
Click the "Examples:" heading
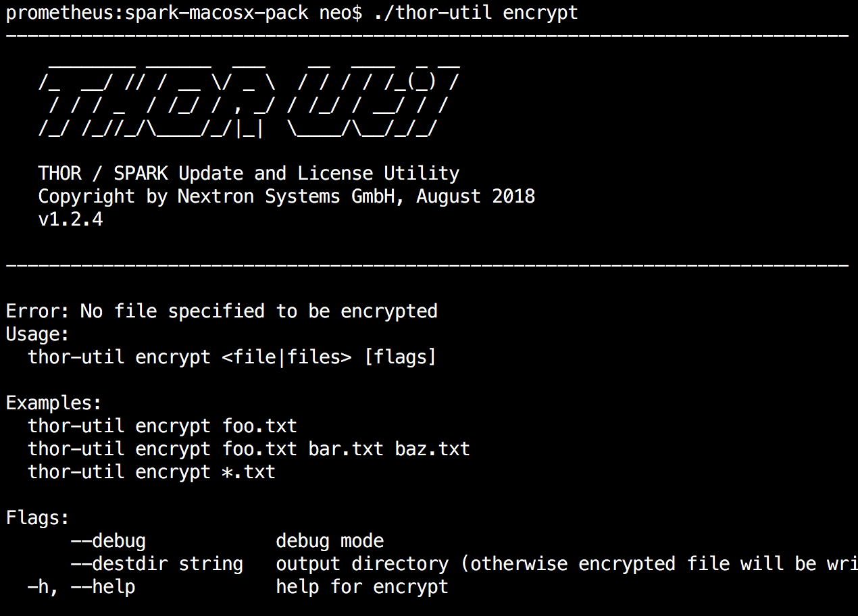54,403
